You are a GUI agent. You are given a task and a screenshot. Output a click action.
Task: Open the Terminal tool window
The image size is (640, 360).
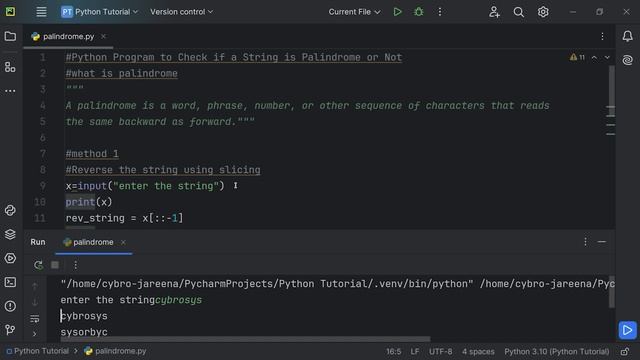tap(10, 282)
